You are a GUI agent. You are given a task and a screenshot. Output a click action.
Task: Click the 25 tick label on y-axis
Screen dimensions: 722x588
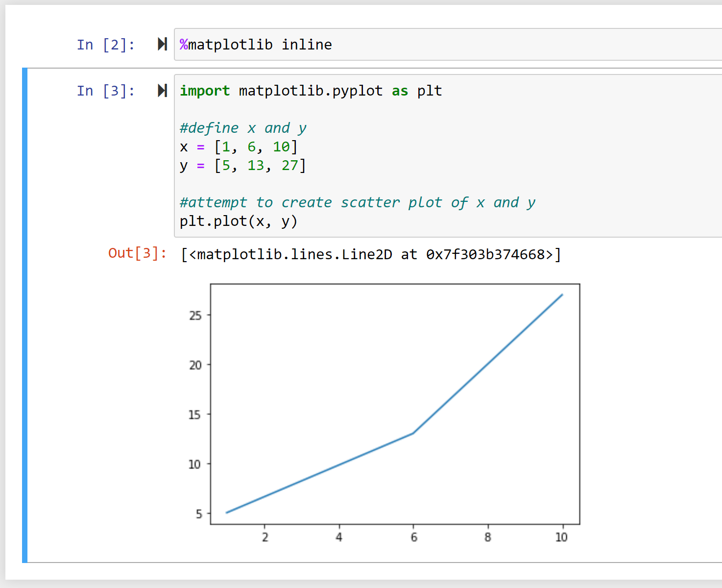195,316
